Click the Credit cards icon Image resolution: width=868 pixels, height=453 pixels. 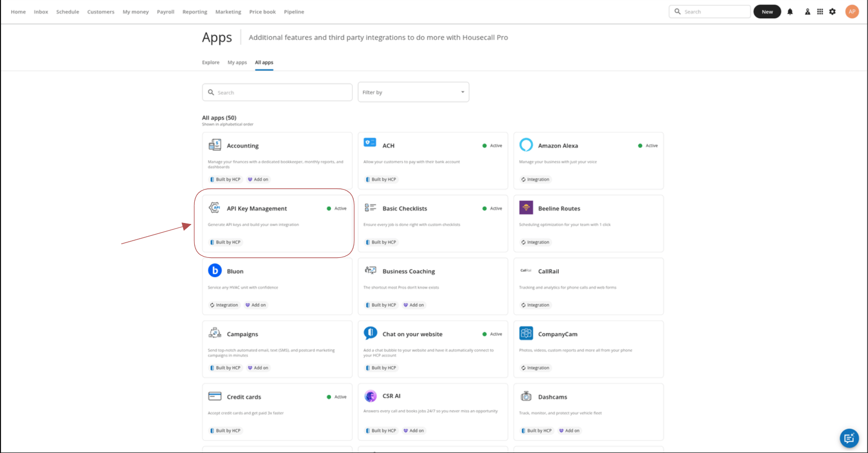click(215, 396)
